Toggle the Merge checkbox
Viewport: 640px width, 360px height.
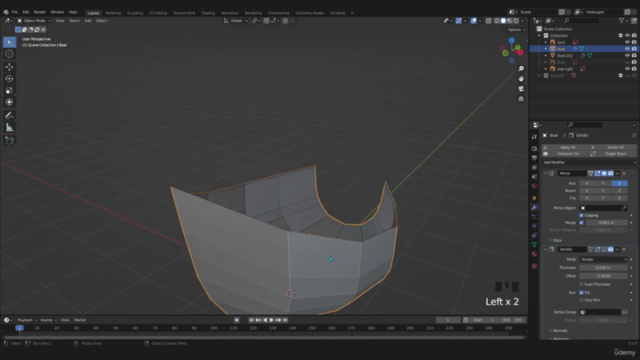click(x=581, y=222)
